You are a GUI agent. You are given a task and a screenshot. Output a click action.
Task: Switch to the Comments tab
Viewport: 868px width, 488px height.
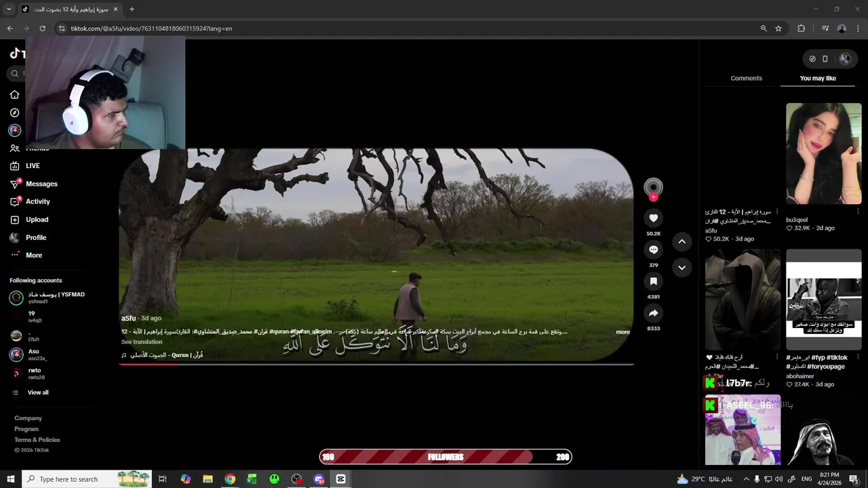click(746, 79)
